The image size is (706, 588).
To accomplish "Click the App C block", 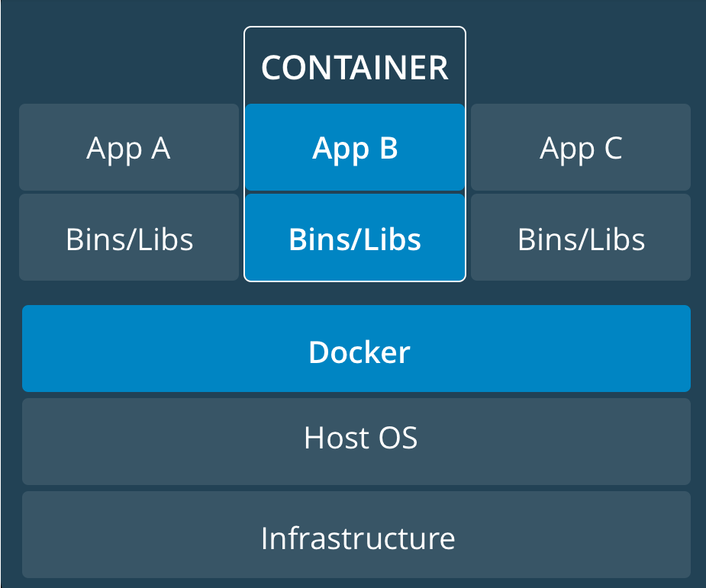I will pos(581,148).
